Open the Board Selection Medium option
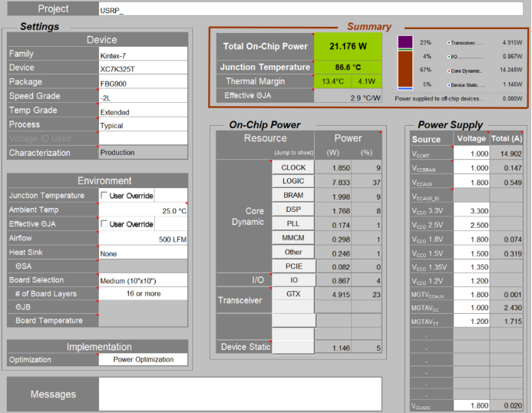This screenshot has width=532, height=413. coord(143,280)
